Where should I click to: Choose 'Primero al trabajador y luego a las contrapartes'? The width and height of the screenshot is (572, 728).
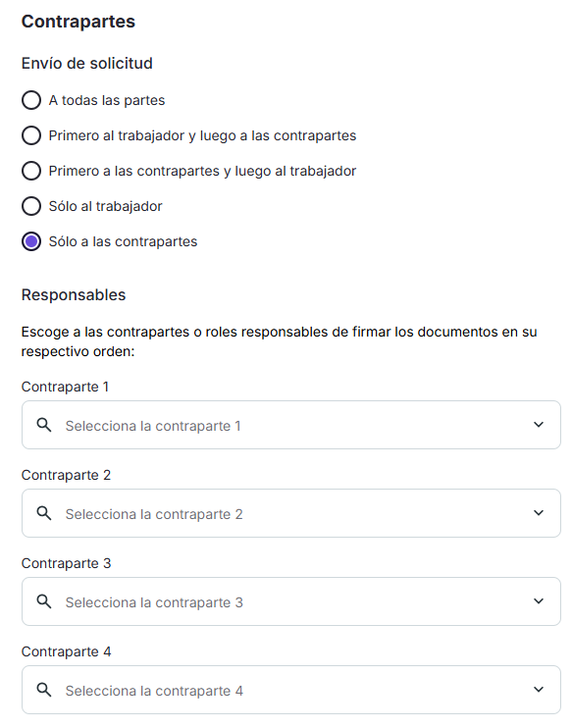point(31,135)
